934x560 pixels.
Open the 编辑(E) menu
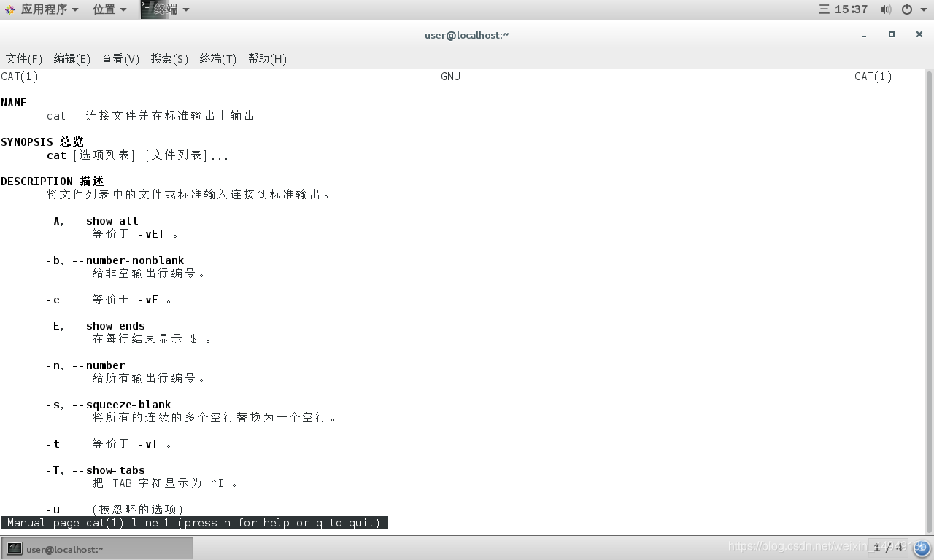pos(72,59)
